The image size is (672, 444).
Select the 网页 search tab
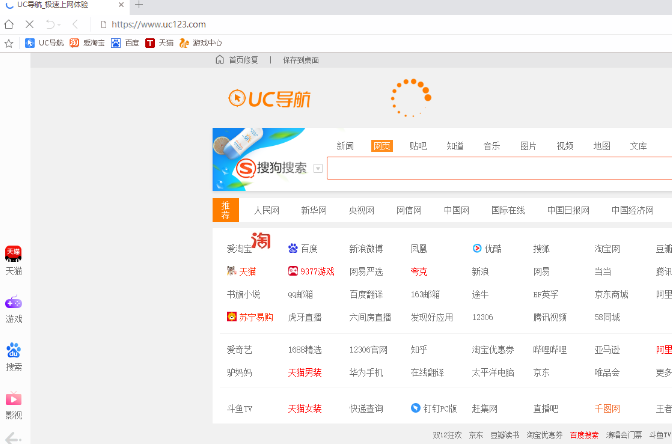coord(381,146)
